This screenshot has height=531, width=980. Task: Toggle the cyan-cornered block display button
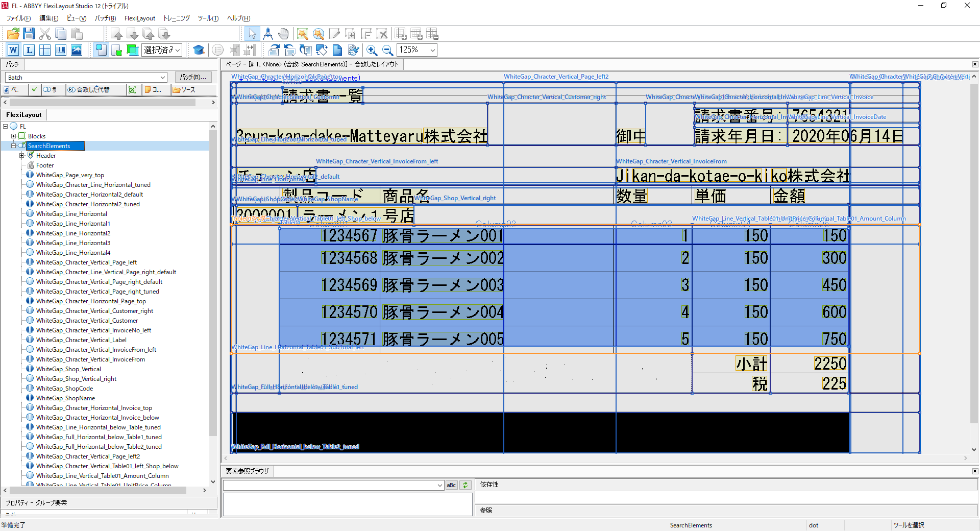(x=101, y=50)
